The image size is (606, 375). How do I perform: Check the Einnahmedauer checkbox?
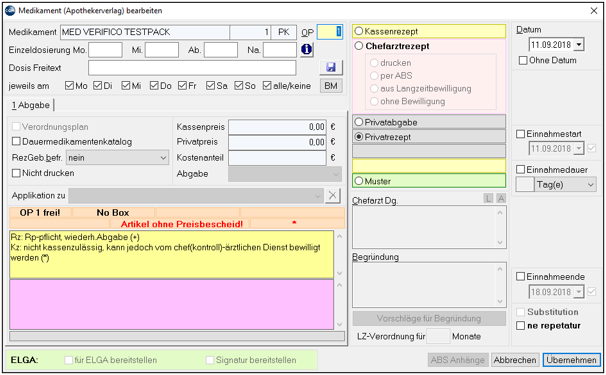(x=521, y=169)
